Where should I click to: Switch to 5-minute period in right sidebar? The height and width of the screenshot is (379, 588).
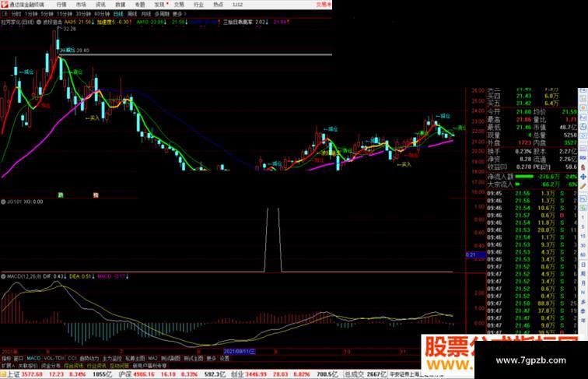click(x=583, y=226)
